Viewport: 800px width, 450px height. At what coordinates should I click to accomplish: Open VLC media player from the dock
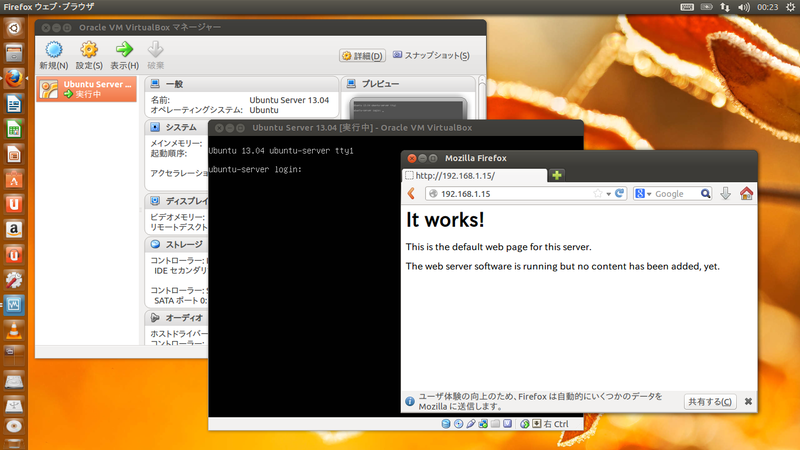(x=14, y=331)
